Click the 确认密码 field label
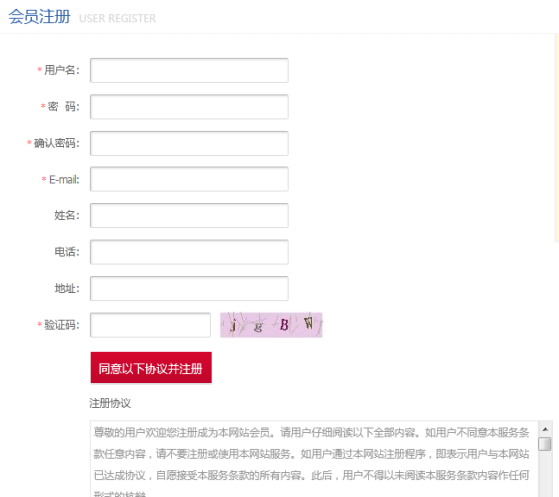Image resolution: width=559 pixels, height=497 pixels. pos(56,143)
